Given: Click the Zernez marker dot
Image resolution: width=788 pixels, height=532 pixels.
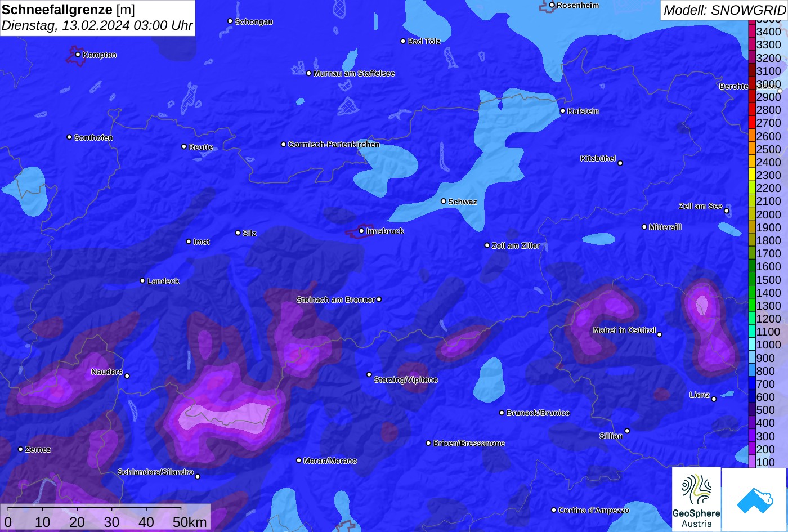Looking at the screenshot, I should point(21,449).
